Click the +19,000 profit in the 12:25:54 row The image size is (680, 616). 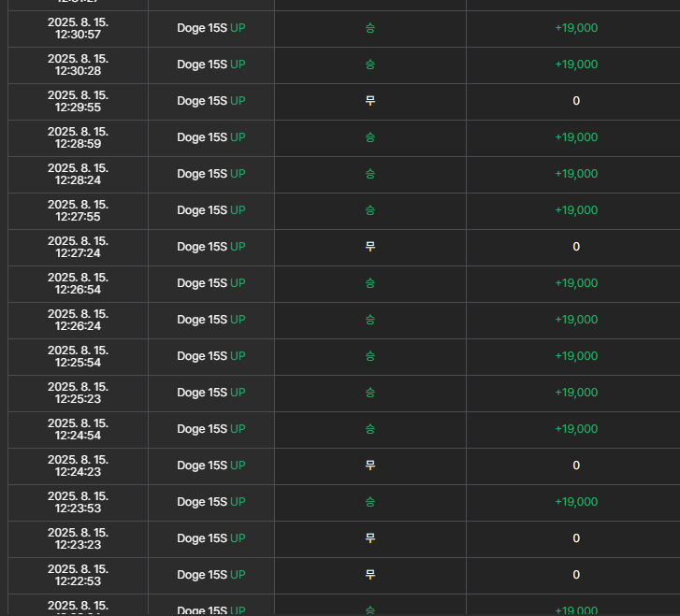click(x=576, y=356)
